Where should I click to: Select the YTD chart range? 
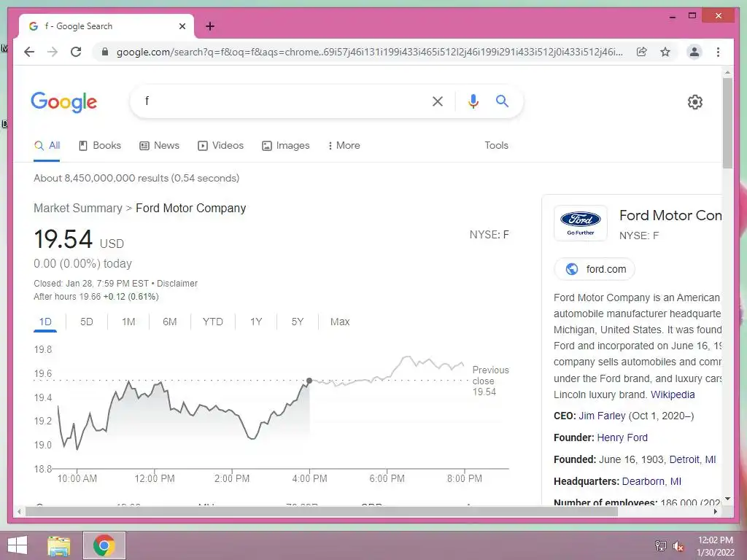tap(212, 322)
